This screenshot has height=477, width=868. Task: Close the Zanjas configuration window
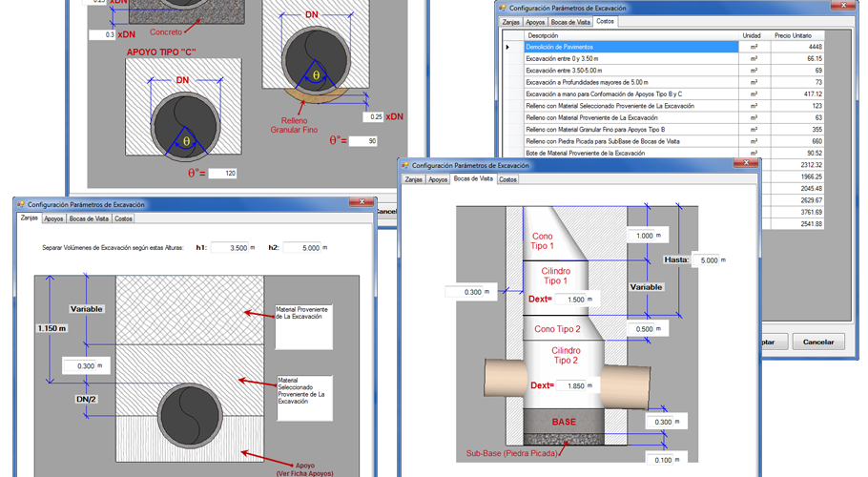362,202
